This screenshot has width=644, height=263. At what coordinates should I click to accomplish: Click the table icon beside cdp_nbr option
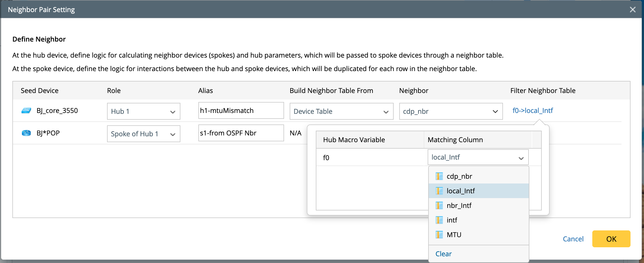point(439,176)
